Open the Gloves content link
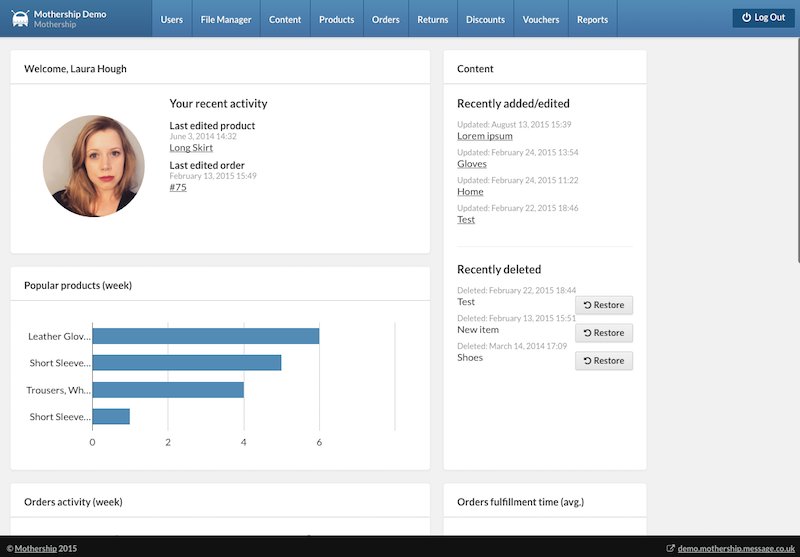The height and width of the screenshot is (557, 800). 471,164
